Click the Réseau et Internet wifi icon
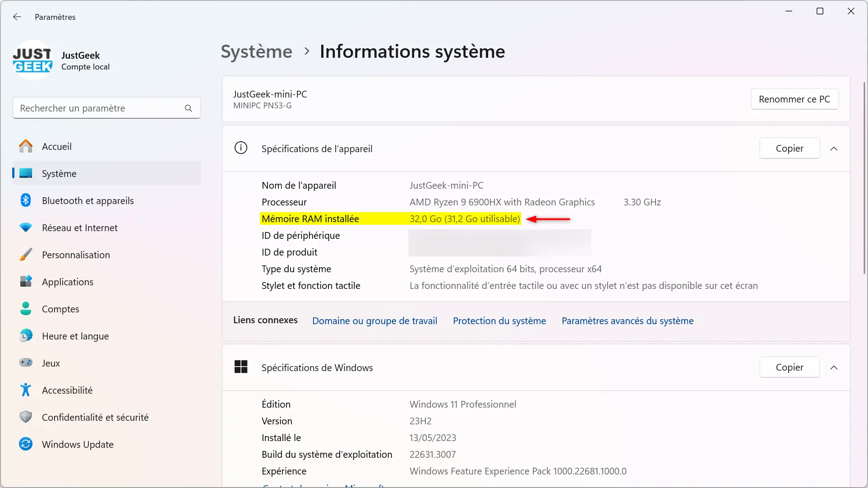 tap(26, 228)
